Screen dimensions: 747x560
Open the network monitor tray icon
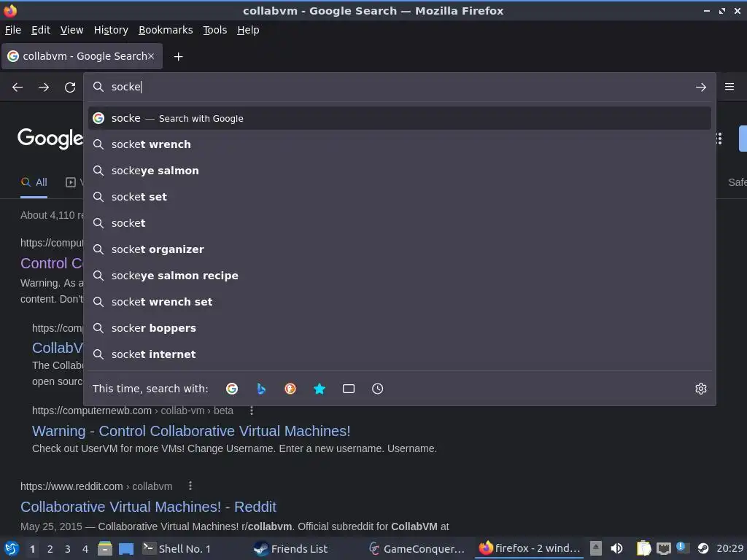click(664, 548)
